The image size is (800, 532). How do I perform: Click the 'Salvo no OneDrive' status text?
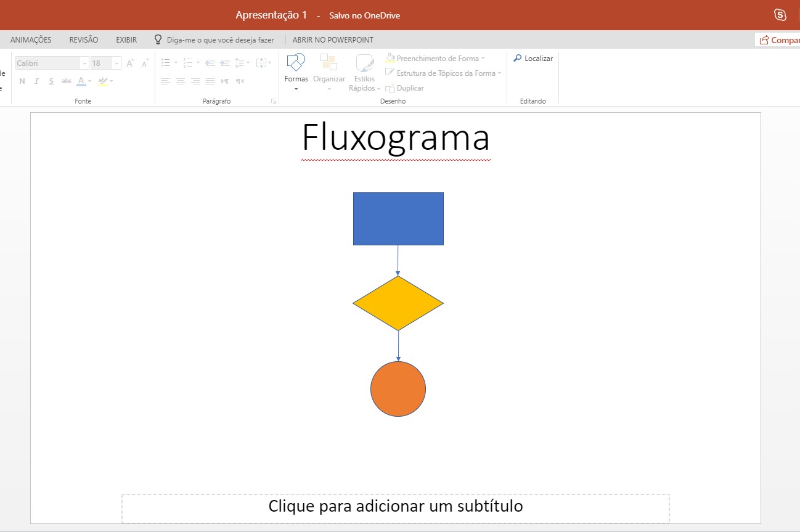pos(365,15)
